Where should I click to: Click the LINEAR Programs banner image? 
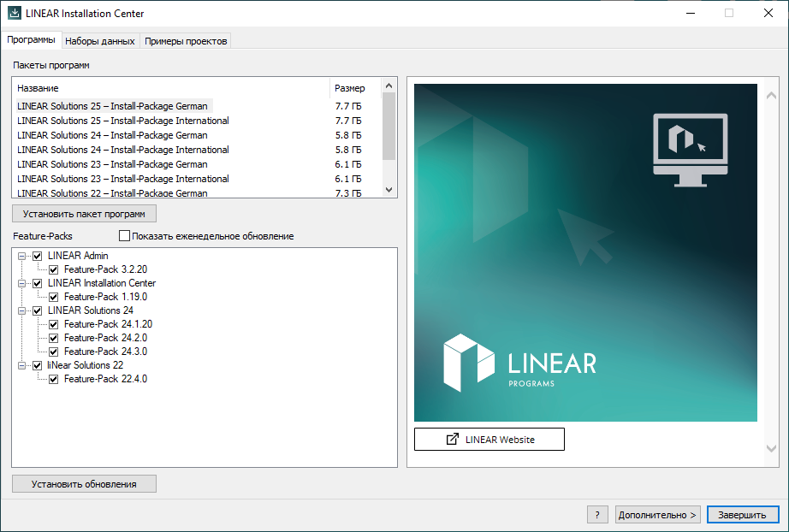pyautogui.click(x=585, y=252)
